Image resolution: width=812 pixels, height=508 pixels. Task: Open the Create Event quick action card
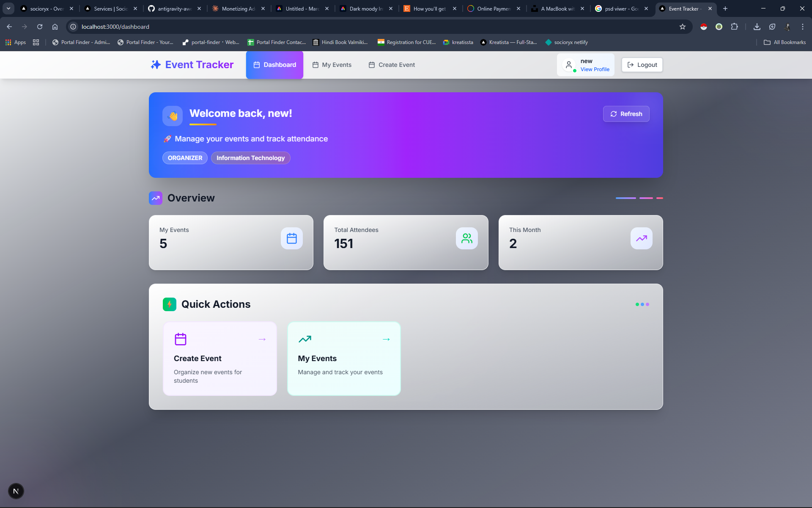tap(220, 359)
